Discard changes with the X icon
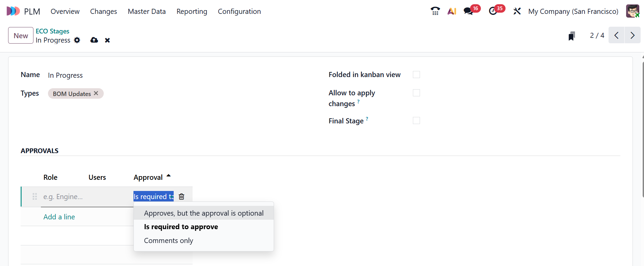 click(x=107, y=40)
